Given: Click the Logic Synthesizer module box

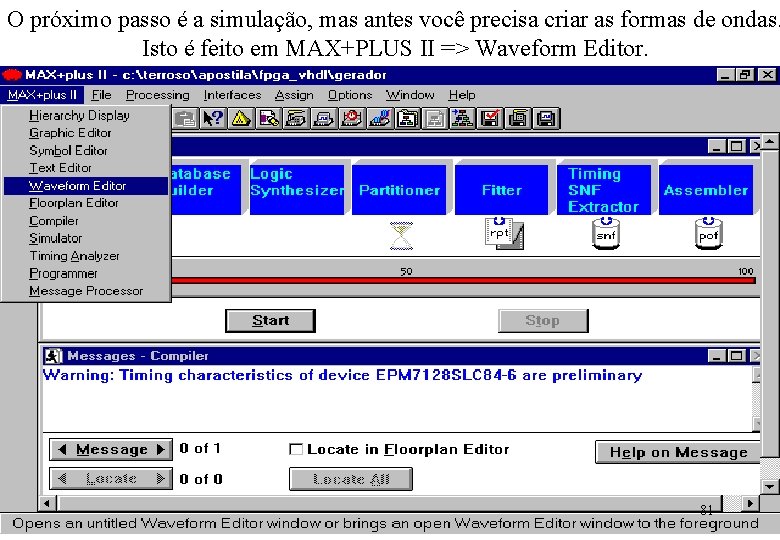Looking at the screenshot, I should click(296, 190).
